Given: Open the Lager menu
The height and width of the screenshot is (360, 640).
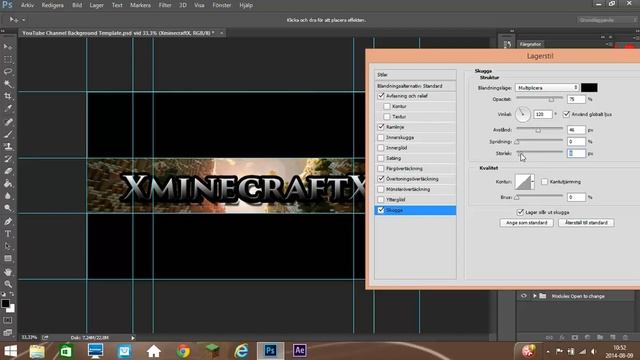Looking at the screenshot, I should [97, 5].
